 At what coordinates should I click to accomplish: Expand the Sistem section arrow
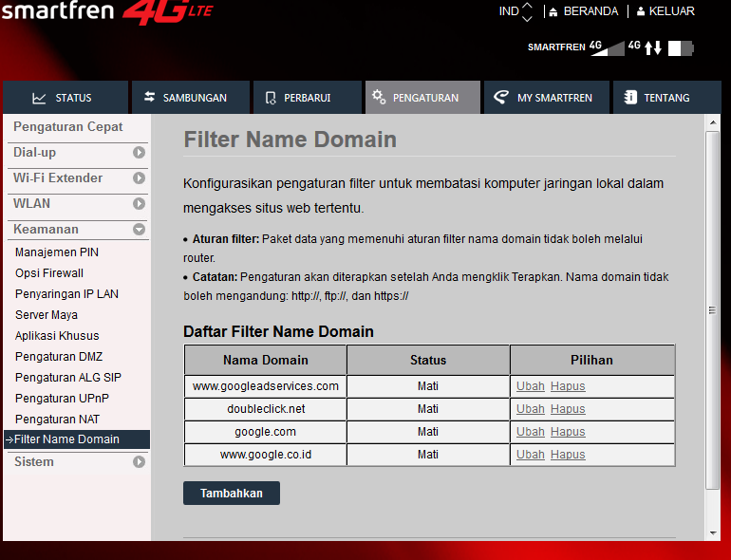pyautogui.click(x=139, y=461)
